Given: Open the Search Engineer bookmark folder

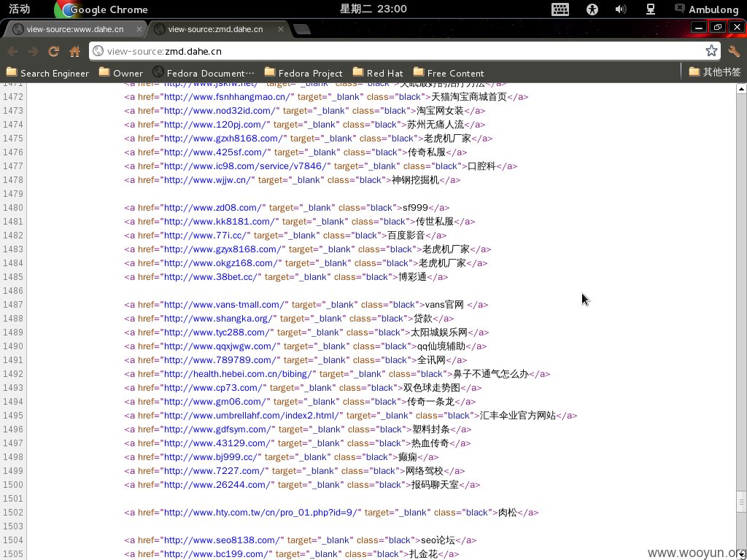Looking at the screenshot, I should click(x=47, y=73).
